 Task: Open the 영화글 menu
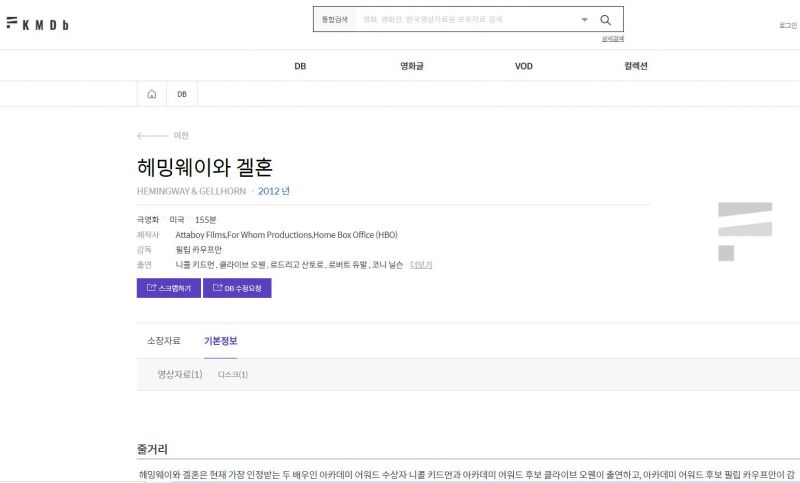pyautogui.click(x=412, y=66)
